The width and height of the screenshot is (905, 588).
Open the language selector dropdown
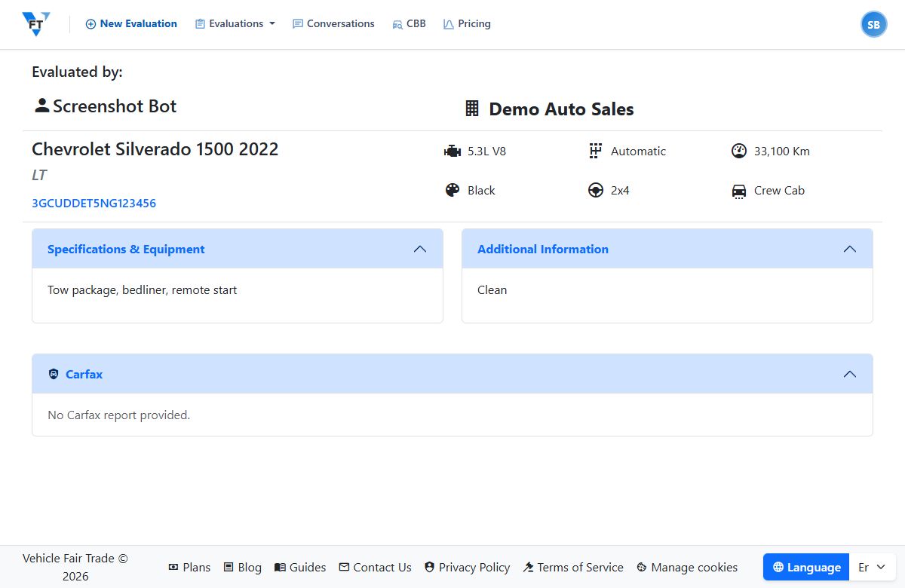click(873, 567)
